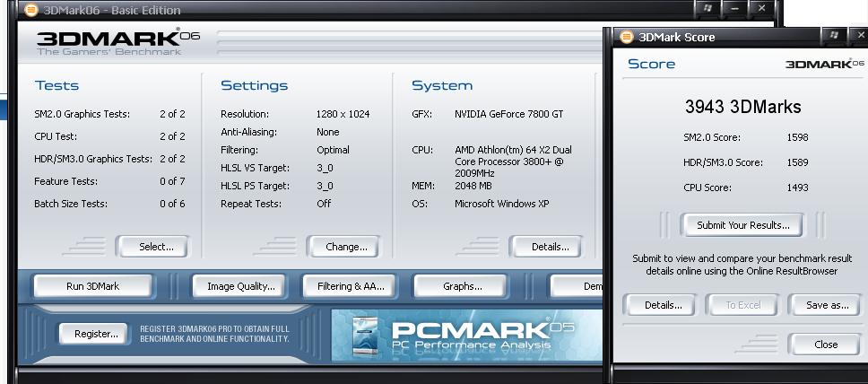Image resolution: width=868 pixels, height=384 pixels.
Task: Open settings with Change... button
Action: [343, 247]
